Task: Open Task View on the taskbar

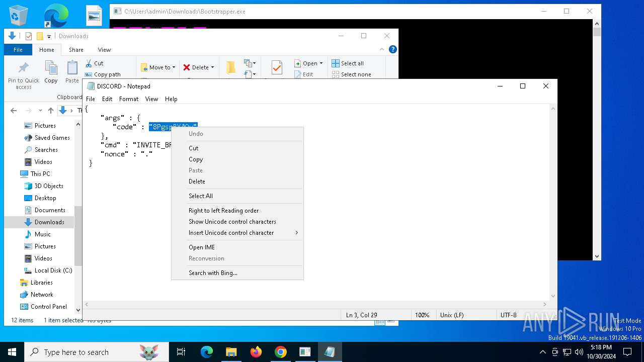Action: pos(181,352)
